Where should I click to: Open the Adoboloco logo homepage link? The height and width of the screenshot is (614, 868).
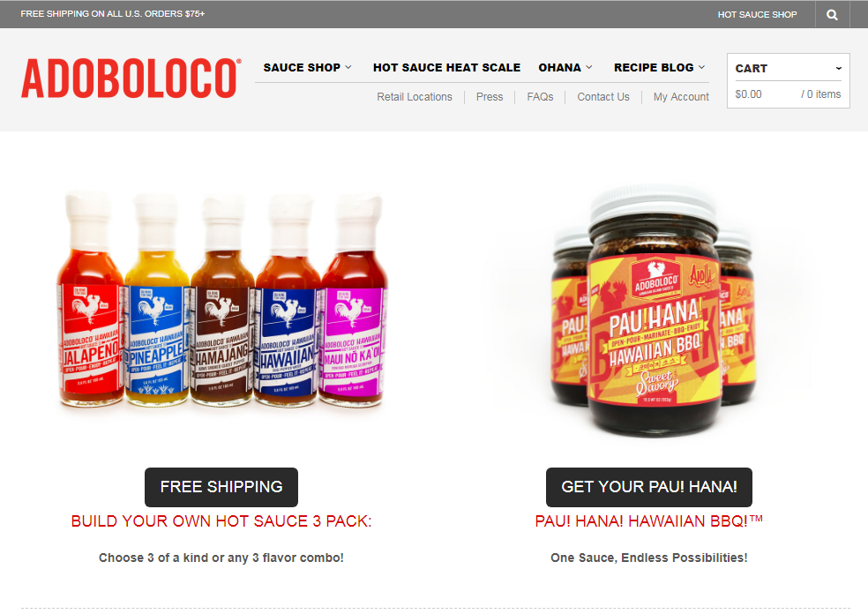coord(131,79)
